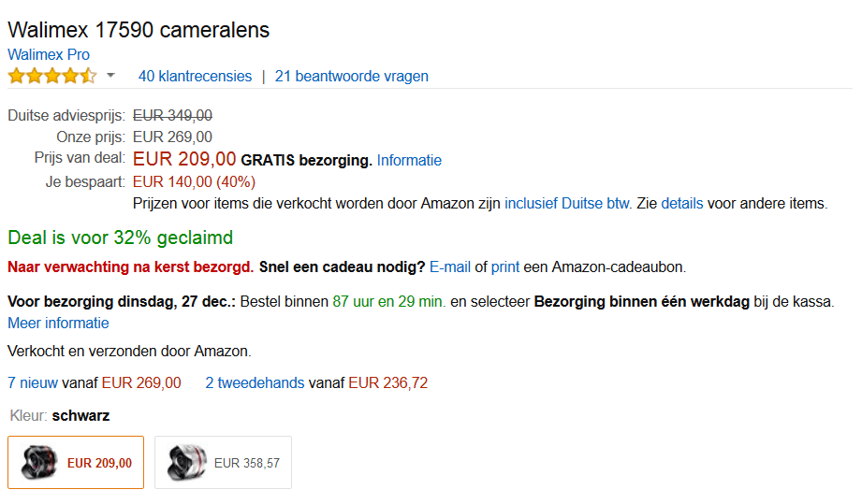Open the inclusief Duitse btw link
Screen dimensions: 862x504
click(567, 203)
